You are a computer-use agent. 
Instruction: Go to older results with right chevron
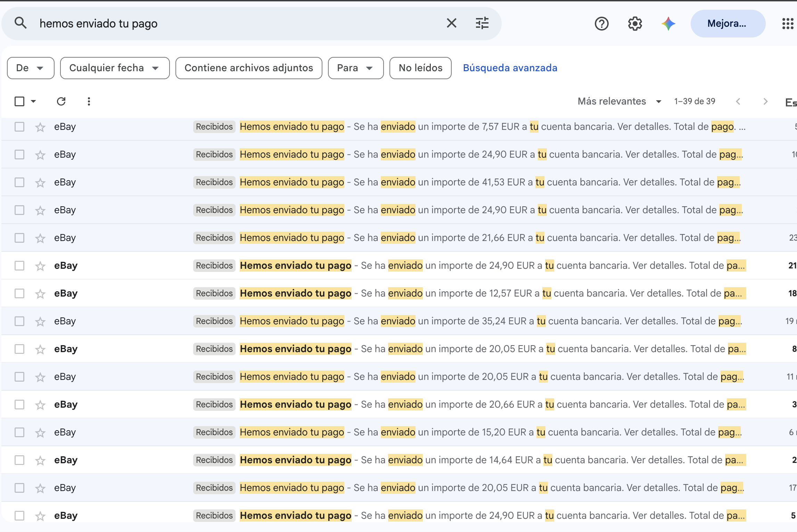(765, 101)
